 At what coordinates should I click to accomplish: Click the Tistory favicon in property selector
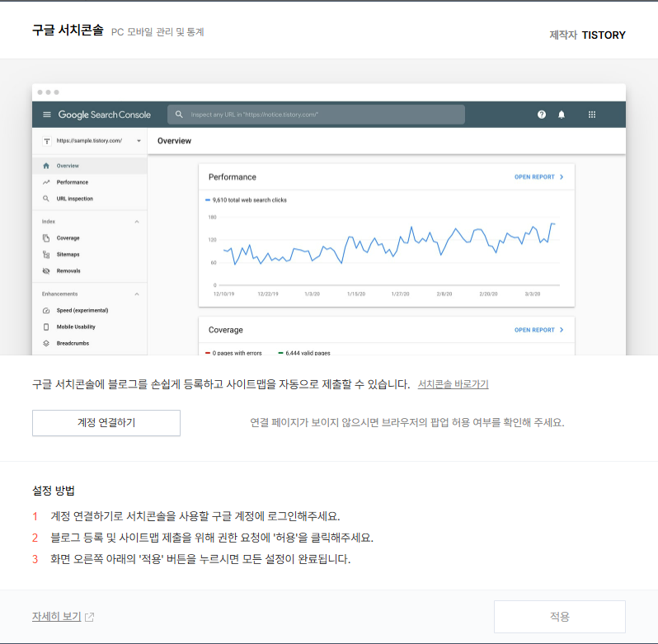[x=47, y=141]
